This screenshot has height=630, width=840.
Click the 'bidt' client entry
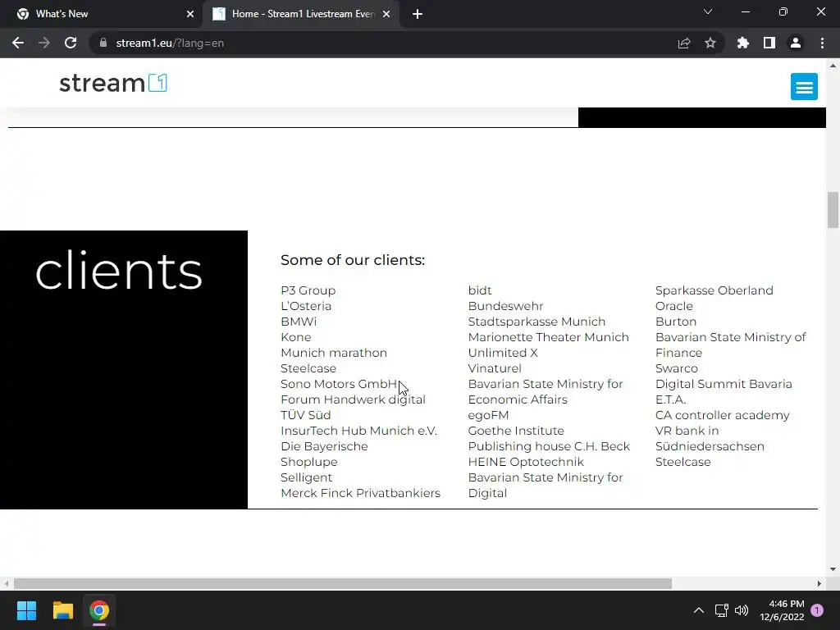[x=479, y=290]
